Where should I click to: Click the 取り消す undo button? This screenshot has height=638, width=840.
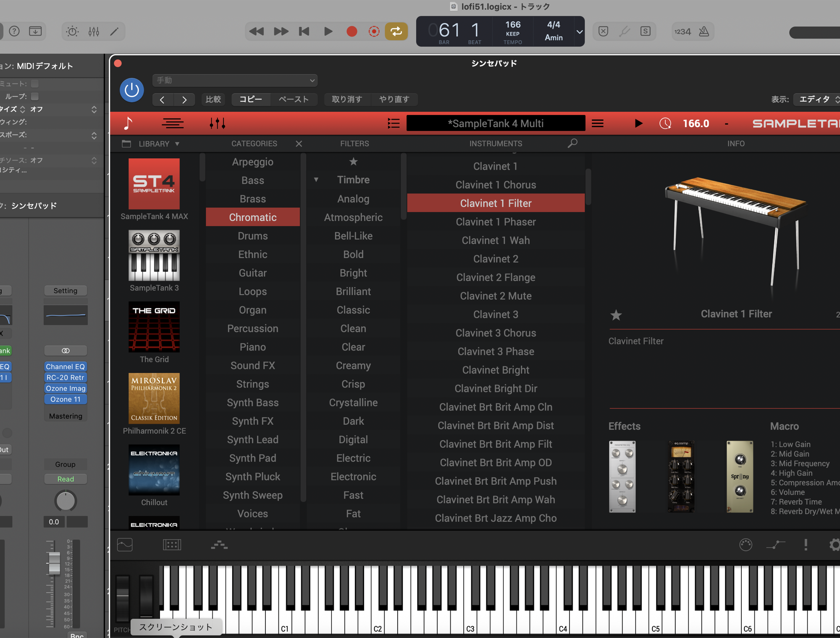coord(347,99)
